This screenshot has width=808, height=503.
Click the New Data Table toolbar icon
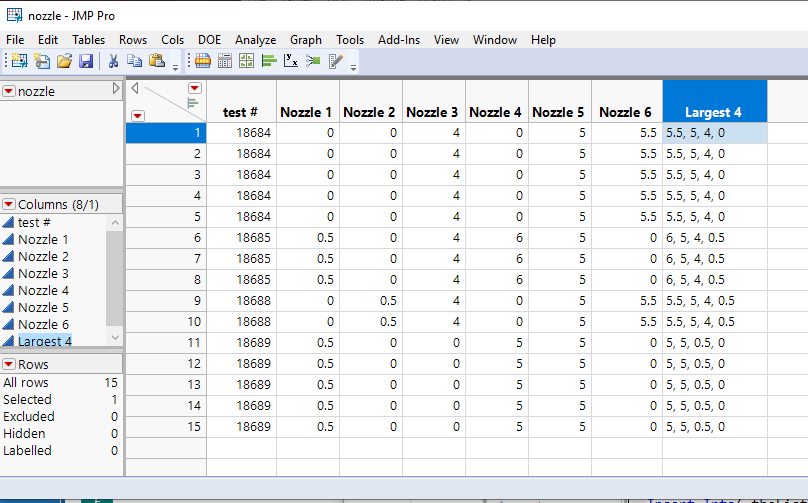(x=18, y=61)
